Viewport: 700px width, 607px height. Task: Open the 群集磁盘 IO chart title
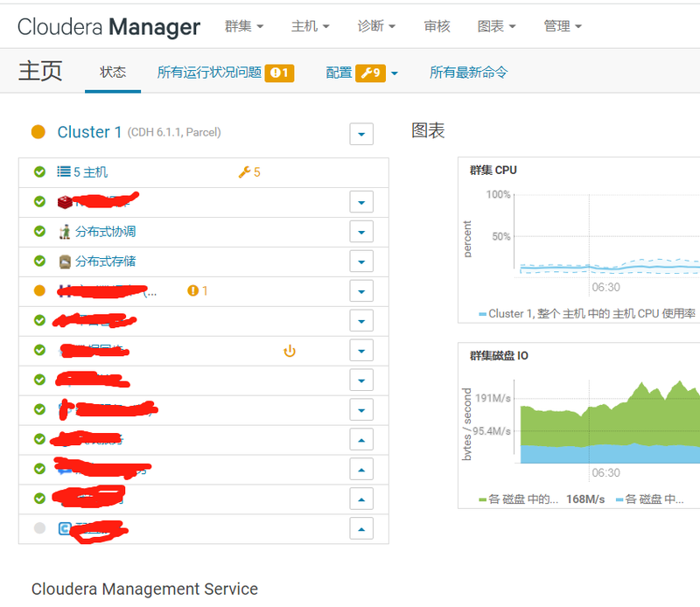point(499,356)
